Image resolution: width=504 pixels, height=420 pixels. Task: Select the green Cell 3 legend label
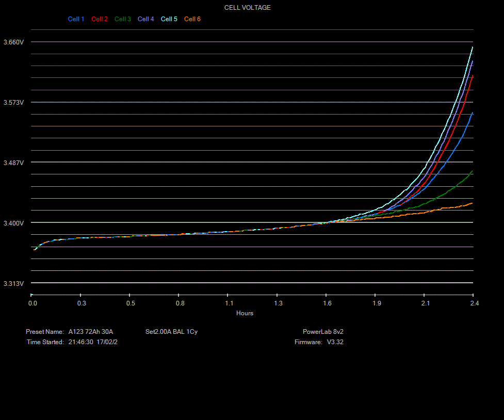(123, 19)
